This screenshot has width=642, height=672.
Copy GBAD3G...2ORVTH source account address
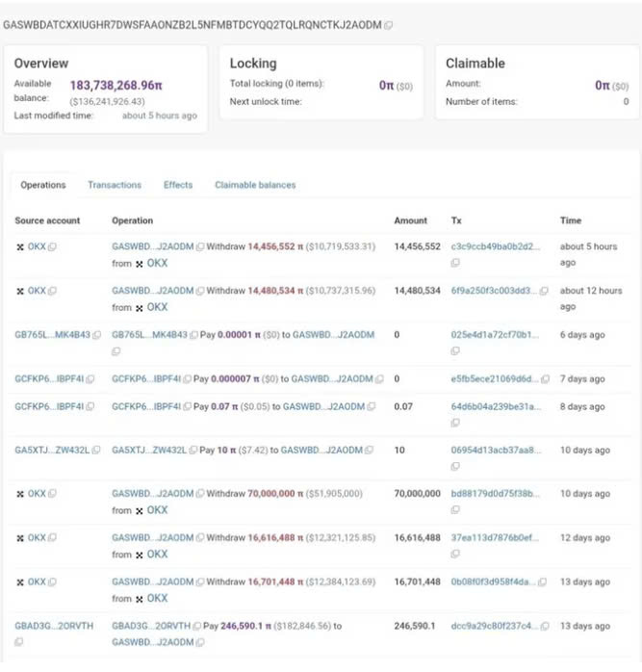tap(19, 642)
